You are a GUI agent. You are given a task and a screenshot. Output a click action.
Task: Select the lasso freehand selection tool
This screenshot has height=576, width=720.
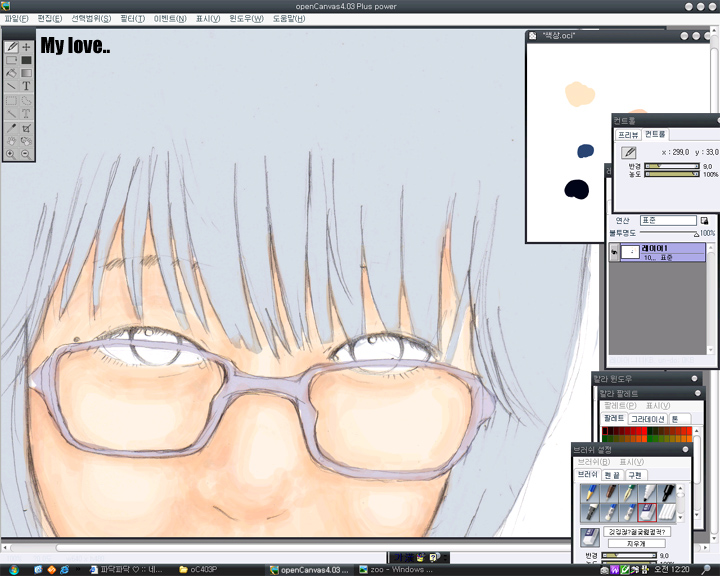click(26, 101)
